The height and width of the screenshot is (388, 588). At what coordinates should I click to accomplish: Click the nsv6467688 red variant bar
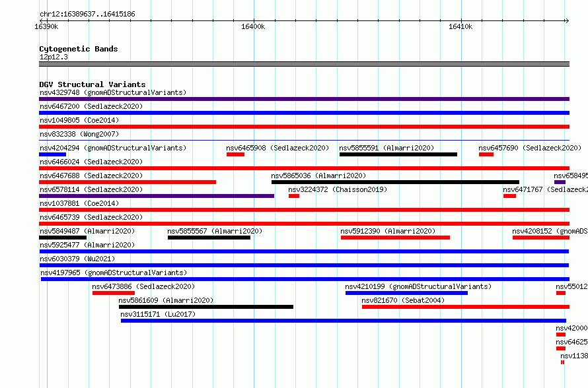[x=128, y=182]
